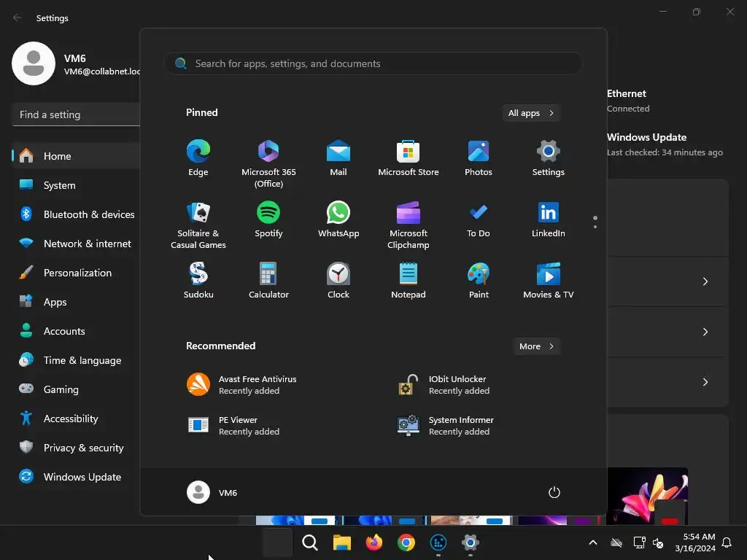The image size is (747, 560).
Task: Open Windows Update in sidebar
Action: (76, 477)
